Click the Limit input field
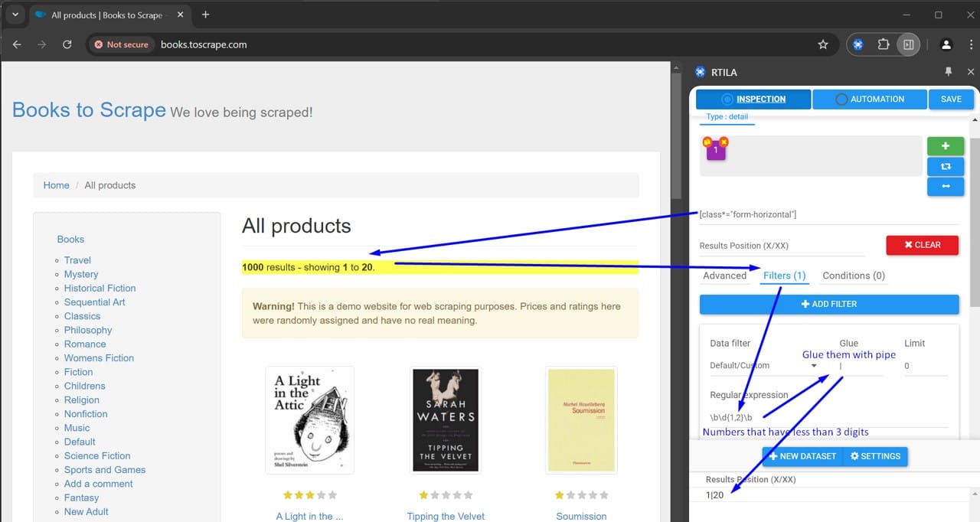 926,366
